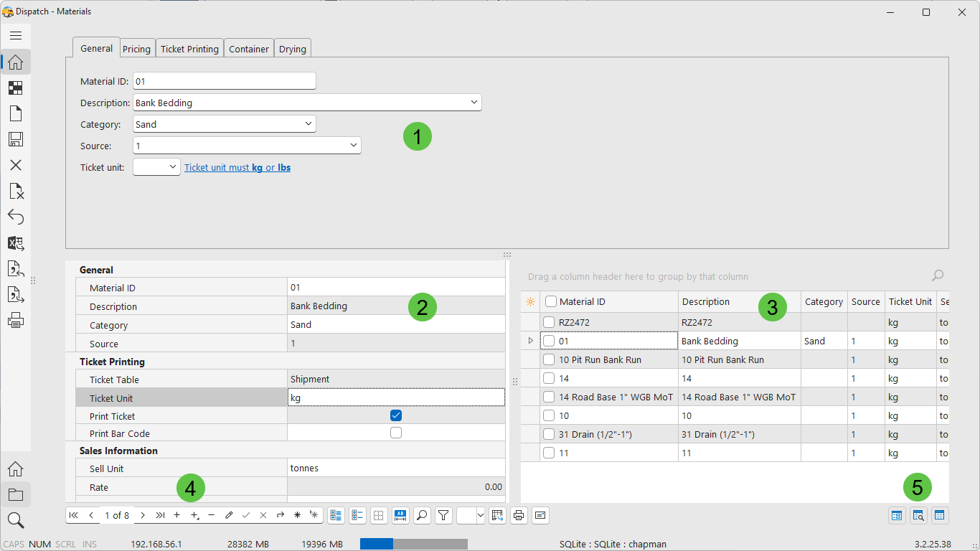Open the filter funnel in bottom toolbar

(443, 515)
